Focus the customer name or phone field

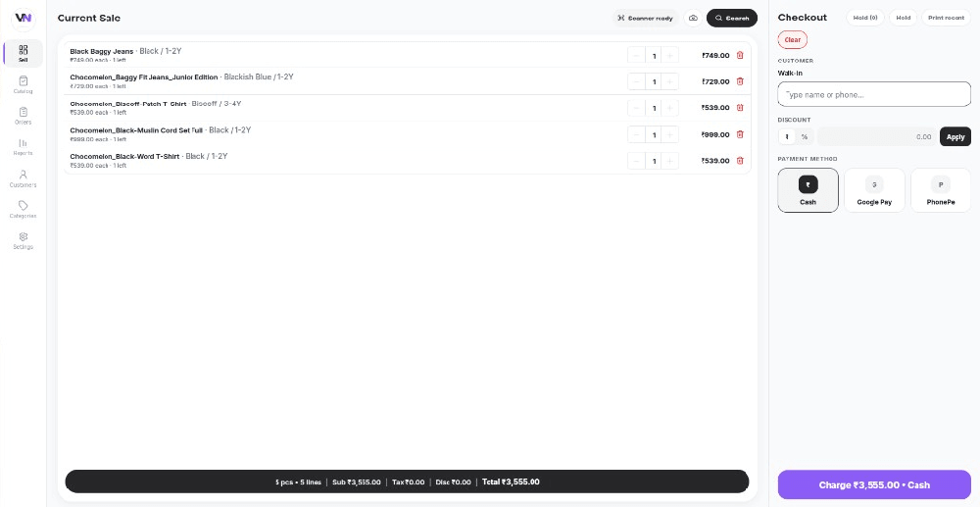click(x=874, y=94)
